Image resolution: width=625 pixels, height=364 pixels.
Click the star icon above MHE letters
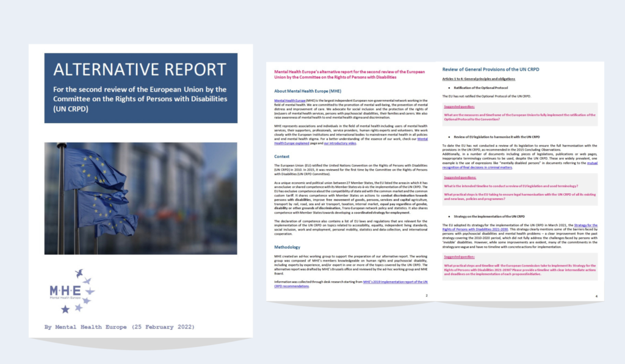coord(81,272)
